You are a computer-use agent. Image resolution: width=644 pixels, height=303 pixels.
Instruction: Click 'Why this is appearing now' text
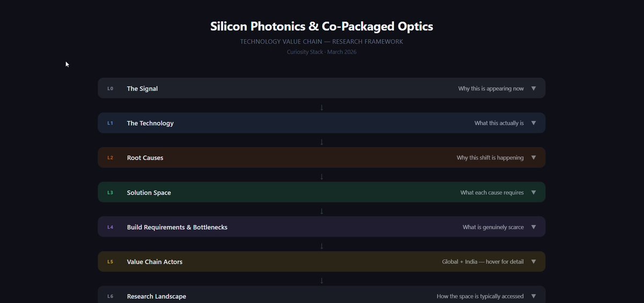(491, 88)
